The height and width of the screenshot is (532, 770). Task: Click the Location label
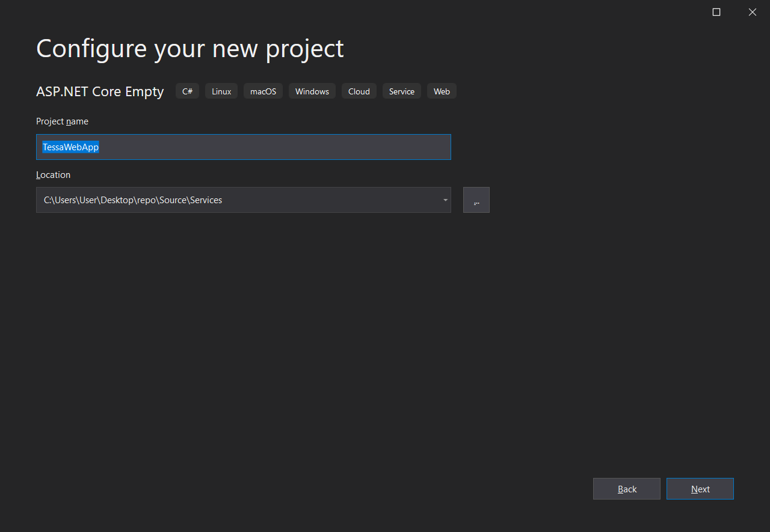coord(53,175)
